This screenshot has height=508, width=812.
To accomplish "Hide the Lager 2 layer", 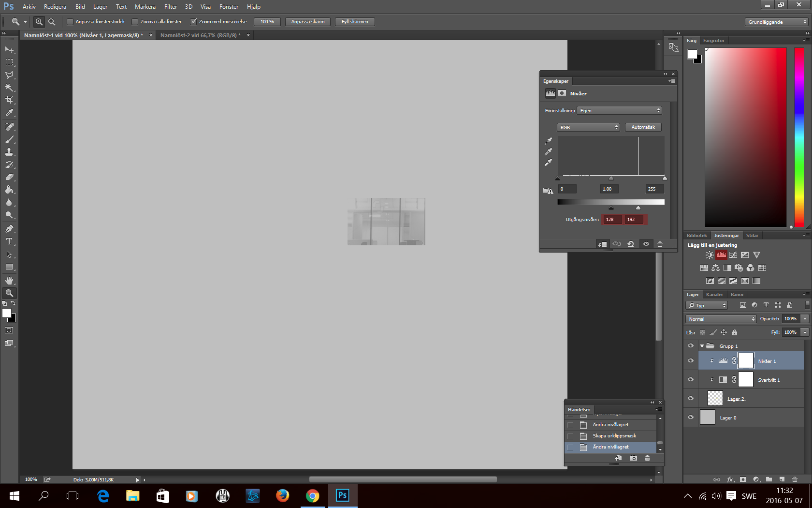I will (x=690, y=398).
